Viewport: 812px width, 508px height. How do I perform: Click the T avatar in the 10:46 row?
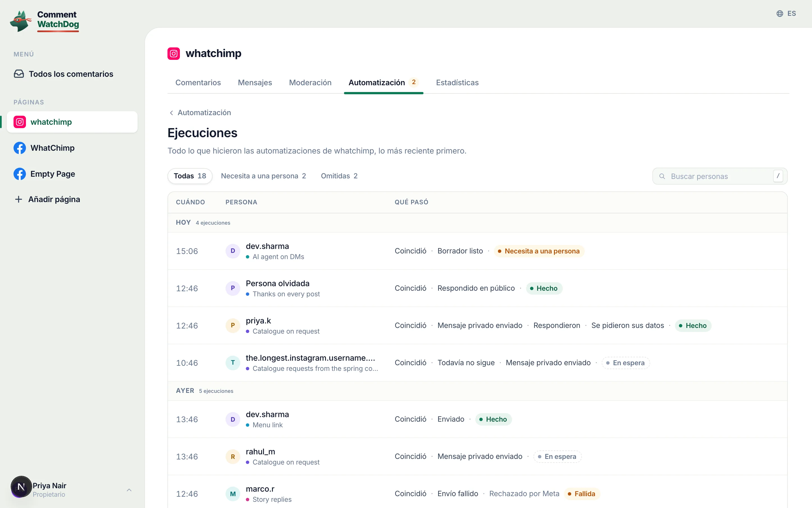[233, 363]
